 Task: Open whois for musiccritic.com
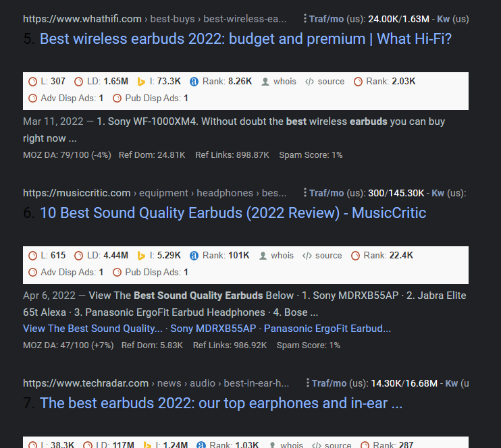[x=282, y=256]
